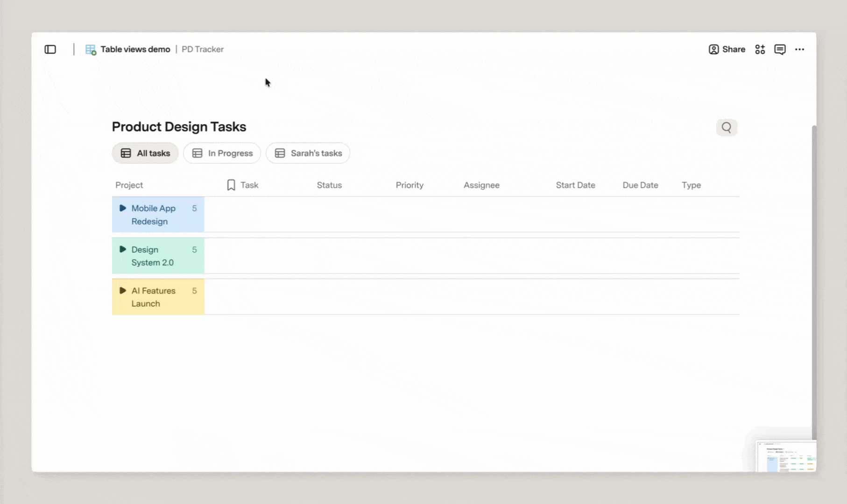Expand the Design System 2.0 group
Screen dimensions: 847x504
click(123, 249)
